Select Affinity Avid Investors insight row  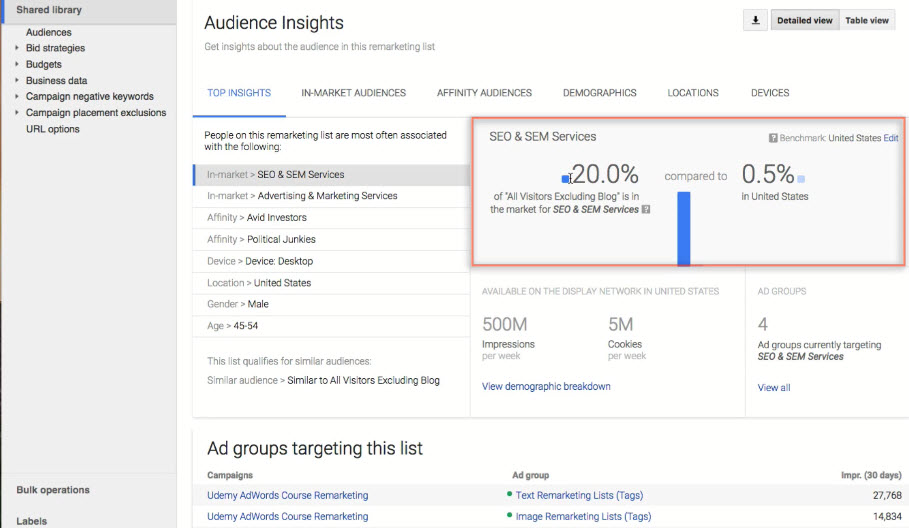tap(330, 217)
